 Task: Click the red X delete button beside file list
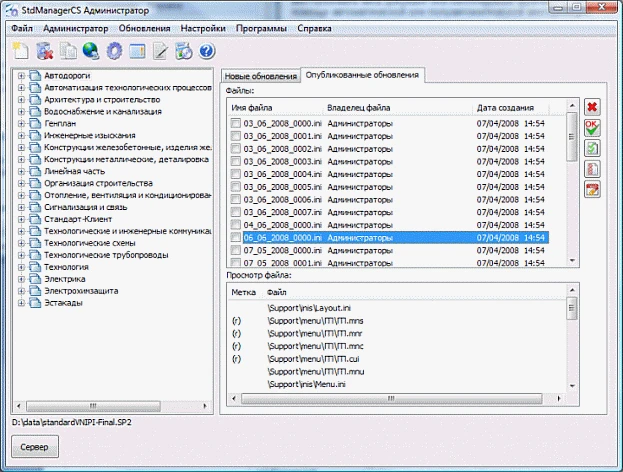[x=592, y=106]
